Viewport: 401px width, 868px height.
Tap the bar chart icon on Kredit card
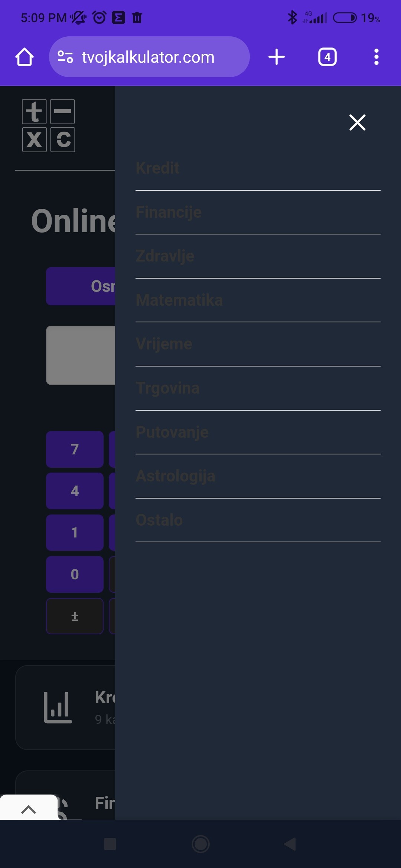point(58,707)
